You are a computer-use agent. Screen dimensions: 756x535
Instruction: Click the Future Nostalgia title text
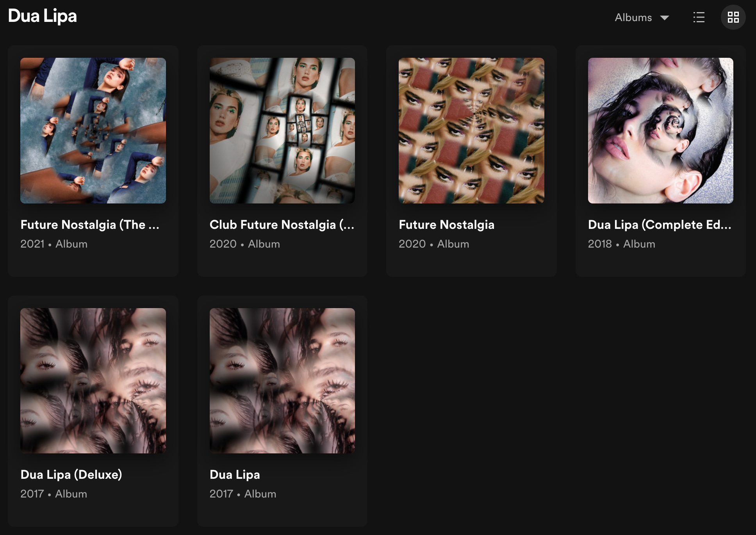(x=446, y=225)
